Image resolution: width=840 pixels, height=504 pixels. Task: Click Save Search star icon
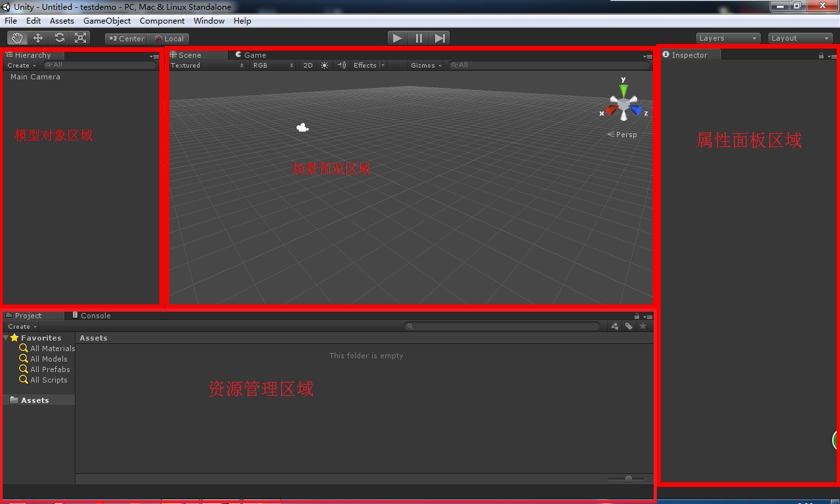[643, 326]
